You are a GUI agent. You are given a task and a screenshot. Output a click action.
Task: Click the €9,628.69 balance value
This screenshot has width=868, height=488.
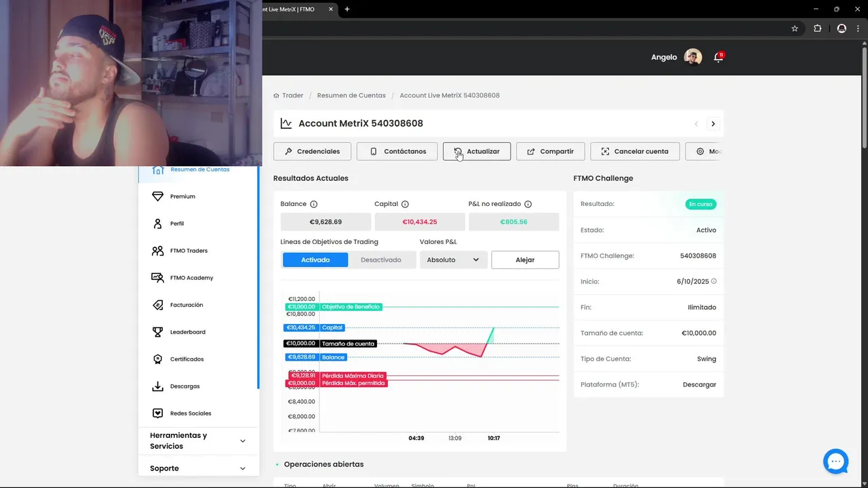pyautogui.click(x=325, y=222)
